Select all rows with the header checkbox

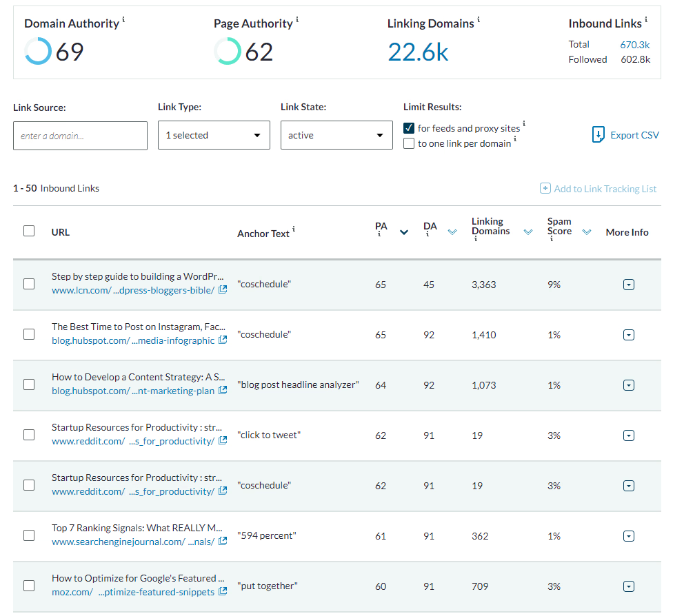(28, 231)
